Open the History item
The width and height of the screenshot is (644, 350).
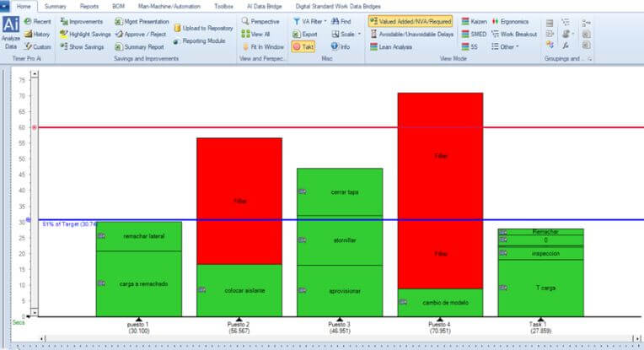(x=37, y=34)
